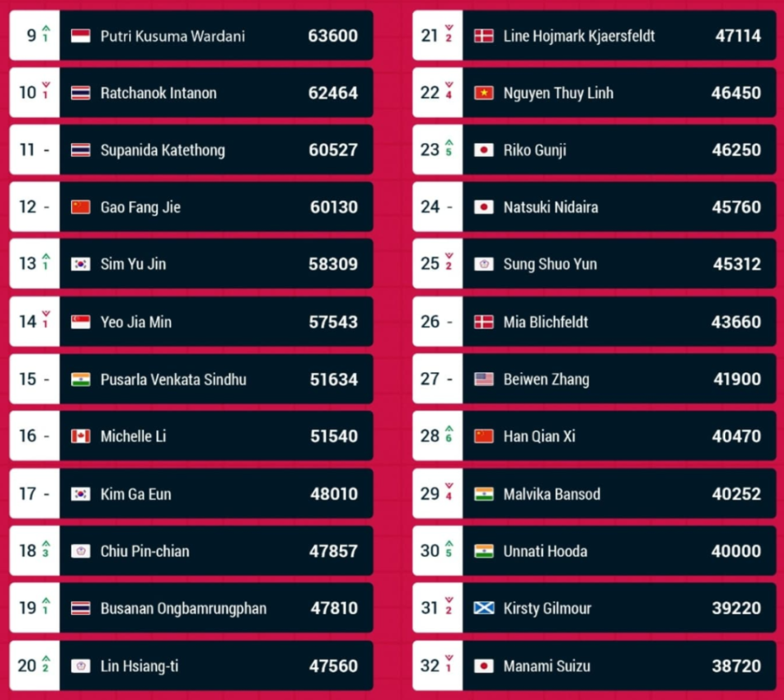Image resolution: width=784 pixels, height=700 pixels.
Task: Click Scotland flag beside Kirsty Gilmour
Action: tap(483, 608)
